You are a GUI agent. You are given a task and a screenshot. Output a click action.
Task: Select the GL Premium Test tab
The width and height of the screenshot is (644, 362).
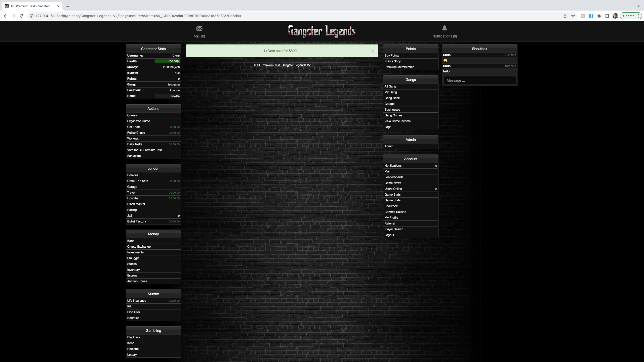pyautogui.click(x=31, y=6)
